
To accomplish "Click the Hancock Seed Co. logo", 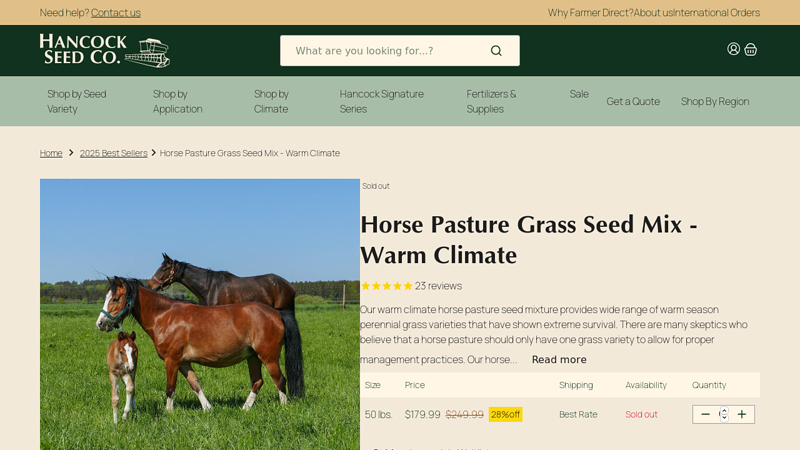I will point(105,51).
